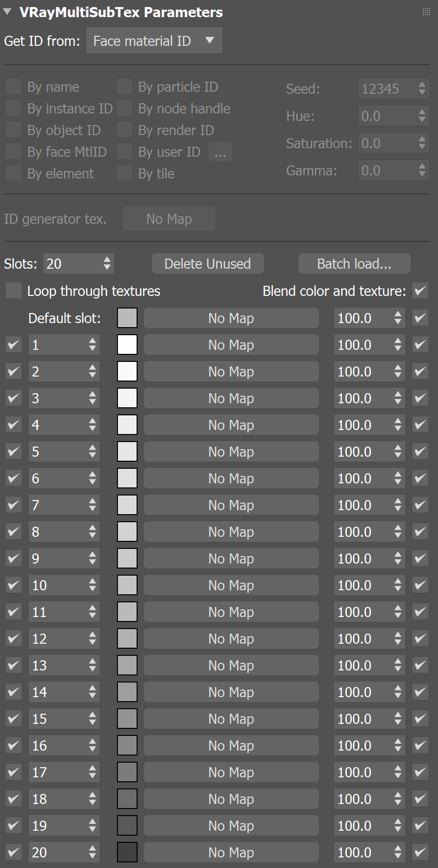The image size is (438, 868).
Task: Increase the Slots count using its up arrow
Action: point(106,260)
